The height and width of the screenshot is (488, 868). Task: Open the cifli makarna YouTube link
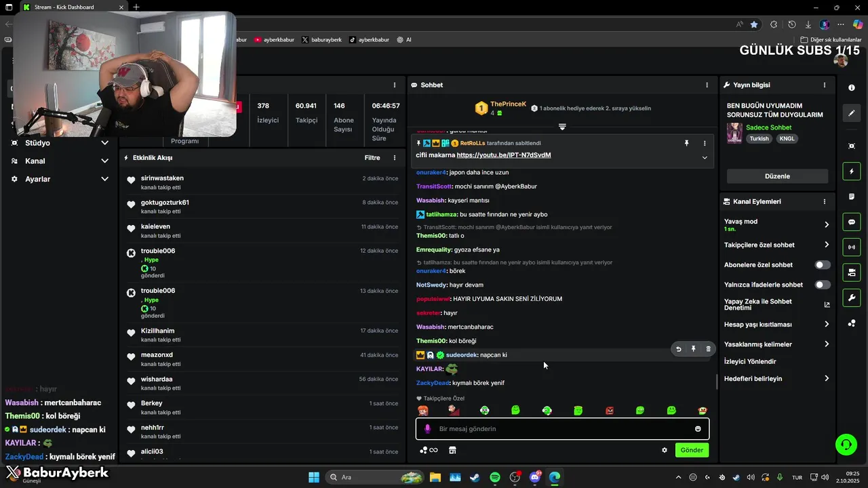click(x=504, y=155)
